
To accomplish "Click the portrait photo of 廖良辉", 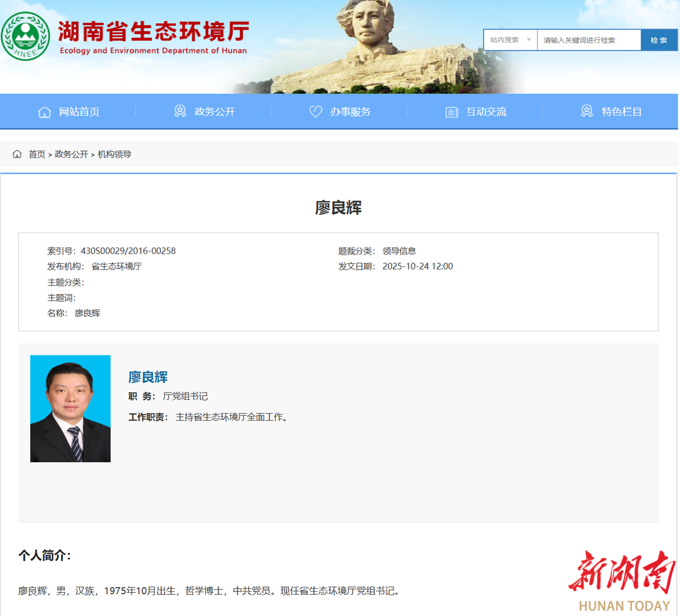I will point(71,409).
